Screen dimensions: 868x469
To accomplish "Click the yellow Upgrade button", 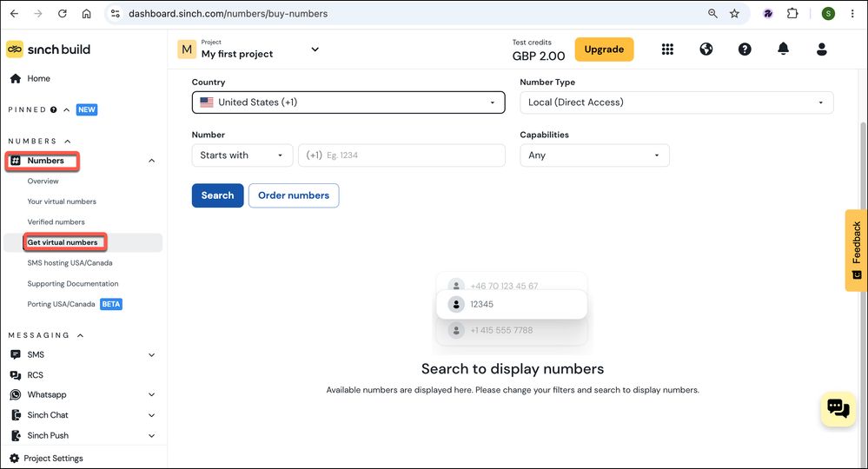I will click(604, 50).
